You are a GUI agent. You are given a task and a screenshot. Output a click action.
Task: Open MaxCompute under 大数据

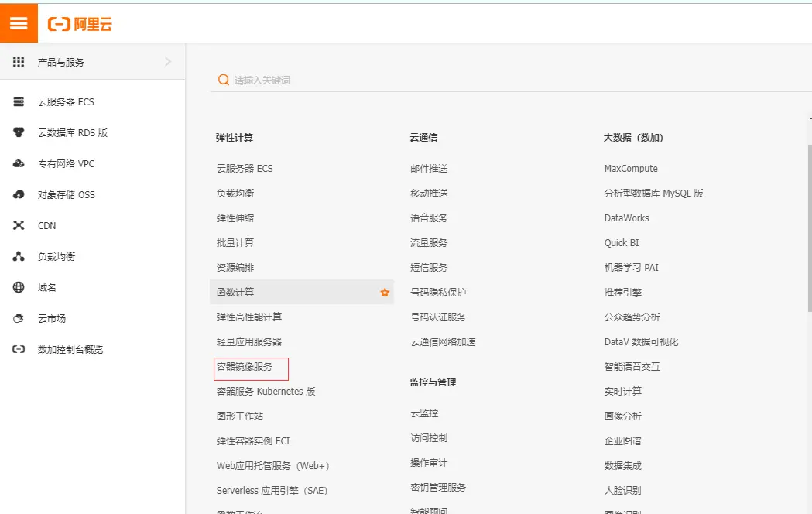pyautogui.click(x=631, y=168)
